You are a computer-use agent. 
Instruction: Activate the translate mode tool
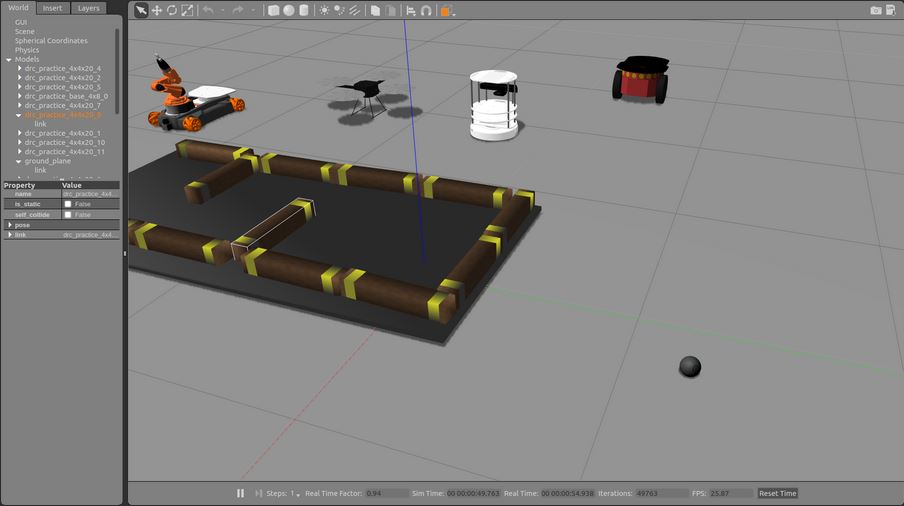157,10
